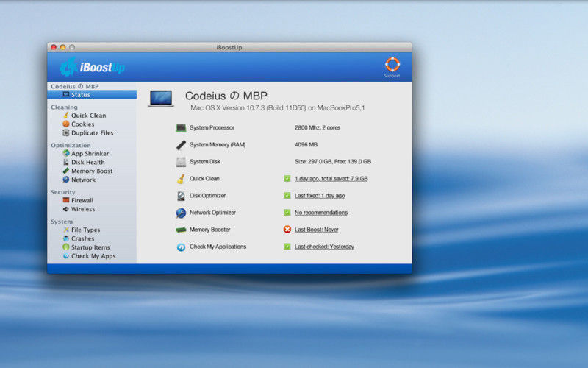Screen dimensions: 588x368
Task: Open Check My Apps in the sidebar
Action: tap(93, 256)
